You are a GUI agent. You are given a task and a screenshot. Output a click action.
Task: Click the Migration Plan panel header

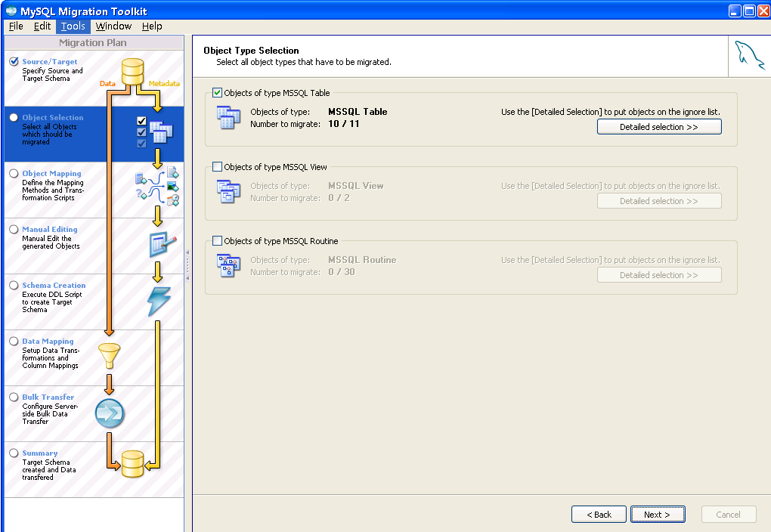(x=94, y=43)
